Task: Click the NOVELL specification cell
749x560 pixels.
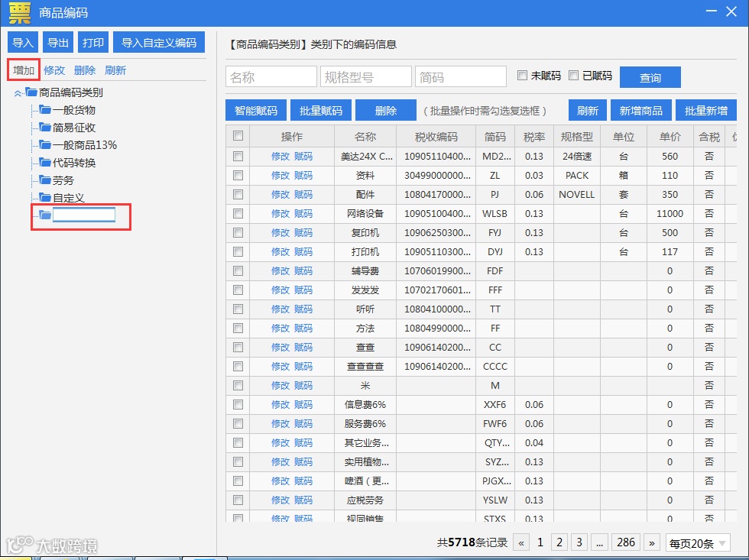Action: 576,194
